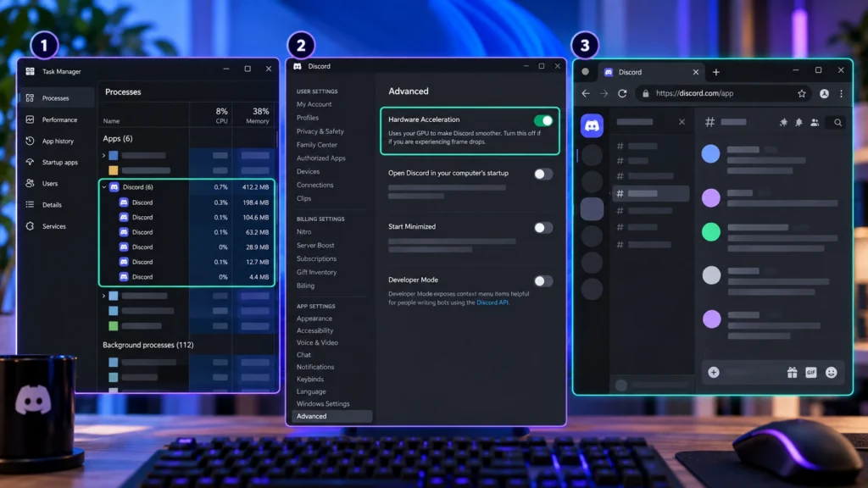The width and height of the screenshot is (868, 488).
Task: Enable Developer Mode toggle
Action: pyautogui.click(x=543, y=281)
